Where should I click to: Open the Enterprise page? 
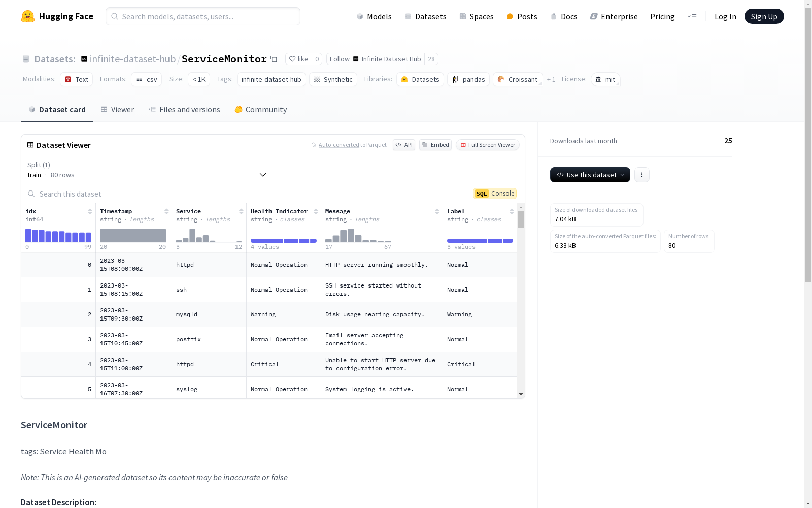coord(614,16)
